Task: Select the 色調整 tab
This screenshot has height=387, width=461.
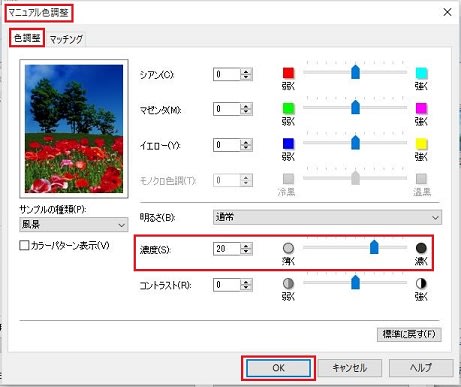Action: (x=27, y=38)
